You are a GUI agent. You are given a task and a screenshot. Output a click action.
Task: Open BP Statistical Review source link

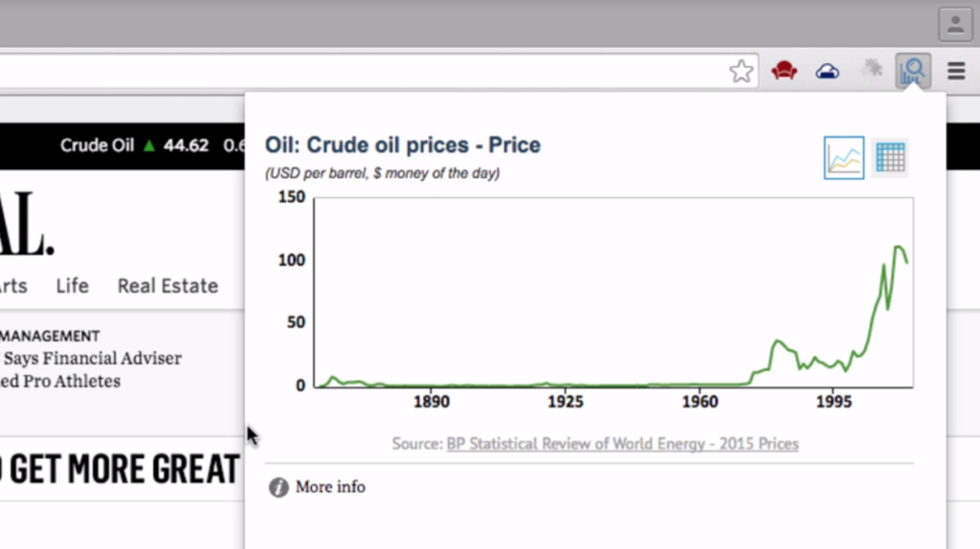[622, 444]
